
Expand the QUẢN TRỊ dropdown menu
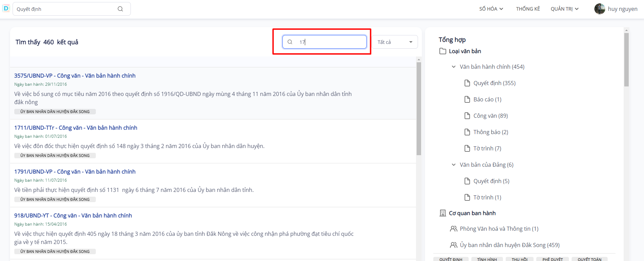pyautogui.click(x=564, y=9)
